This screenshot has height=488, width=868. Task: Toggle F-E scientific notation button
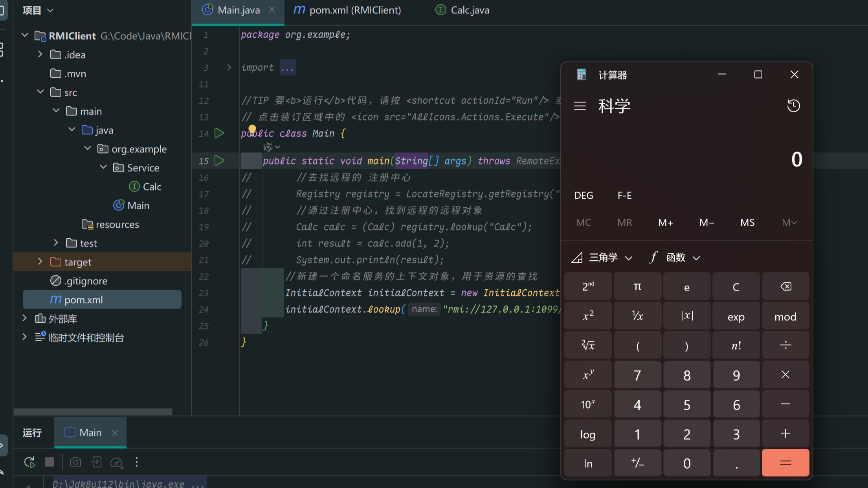[x=624, y=195]
